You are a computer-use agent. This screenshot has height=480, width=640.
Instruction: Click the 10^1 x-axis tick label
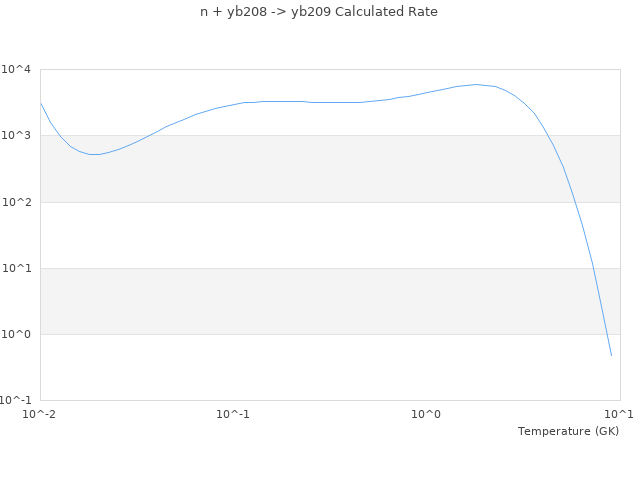click(618, 413)
